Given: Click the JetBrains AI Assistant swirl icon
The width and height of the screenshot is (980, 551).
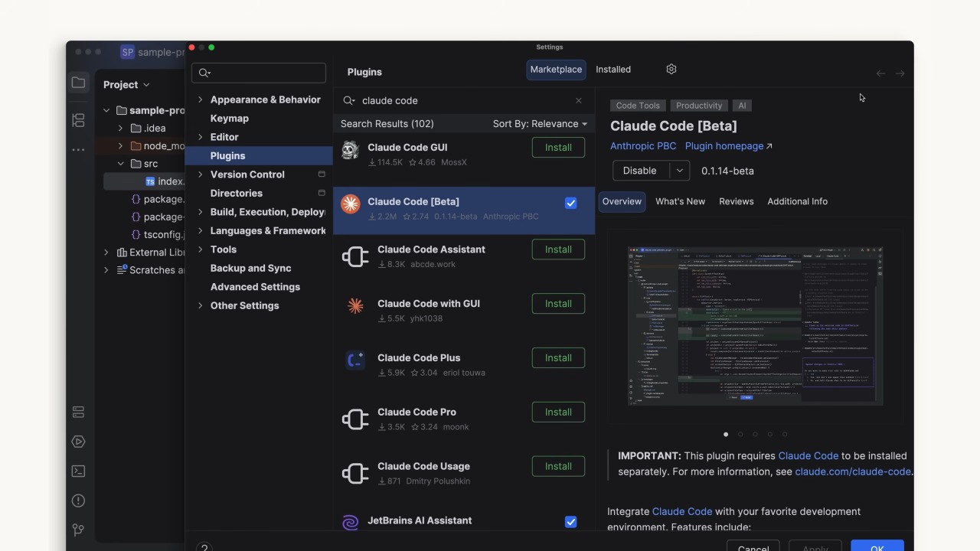Looking at the screenshot, I should (x=351, y=523).
